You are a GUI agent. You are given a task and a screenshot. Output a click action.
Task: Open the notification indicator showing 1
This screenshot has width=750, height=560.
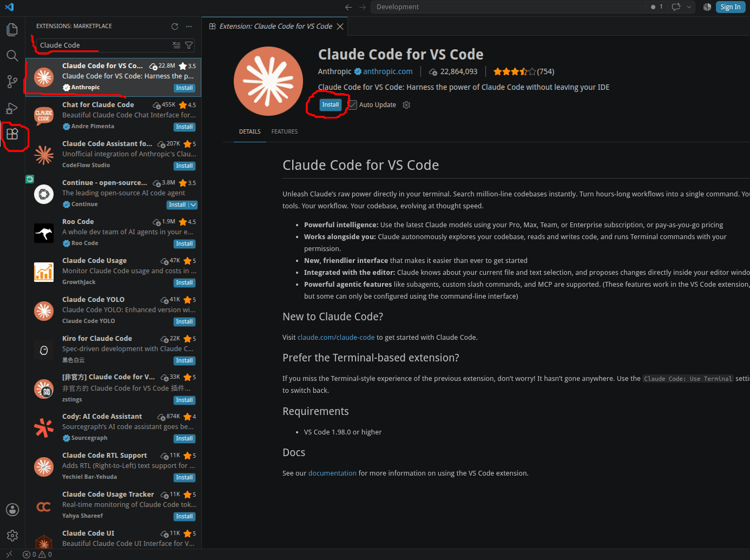(657, 7)
